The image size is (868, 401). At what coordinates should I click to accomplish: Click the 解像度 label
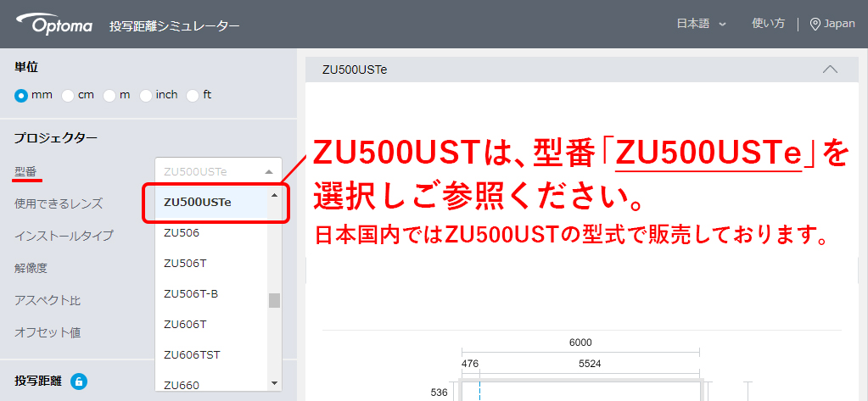[31, 268]
